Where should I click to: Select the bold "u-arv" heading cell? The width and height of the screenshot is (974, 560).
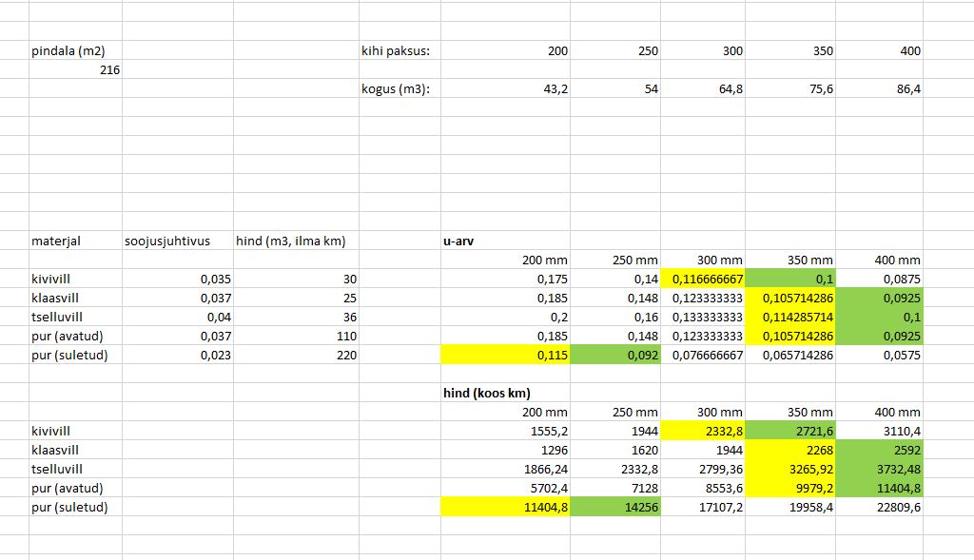point(458,241)
